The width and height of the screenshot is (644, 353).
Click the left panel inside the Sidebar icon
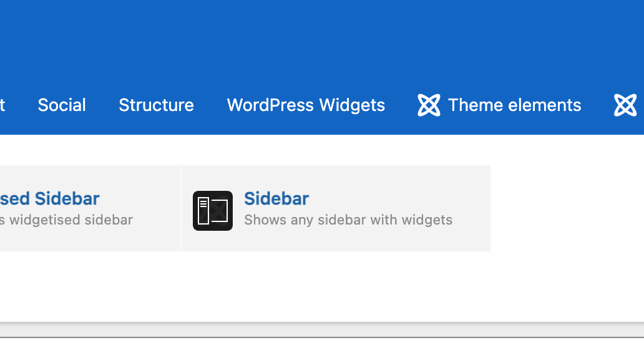click(203, 211)
